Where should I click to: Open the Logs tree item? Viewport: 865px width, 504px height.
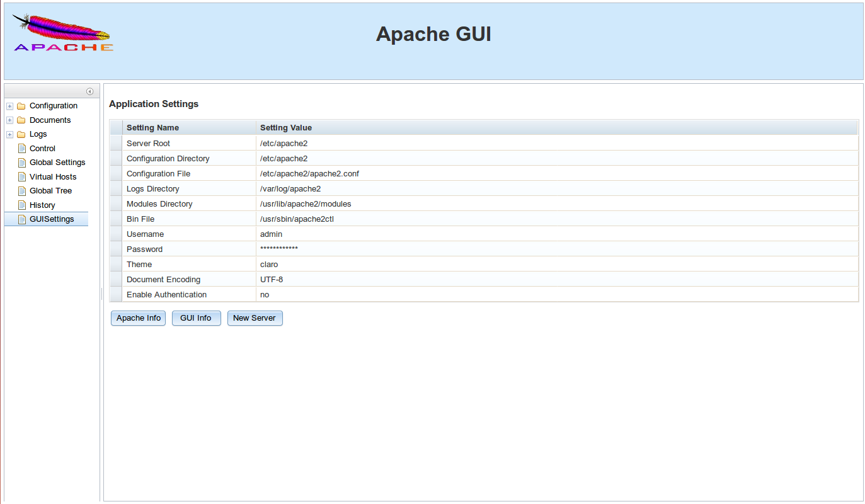pyautogui.click(x=38, y=134)
